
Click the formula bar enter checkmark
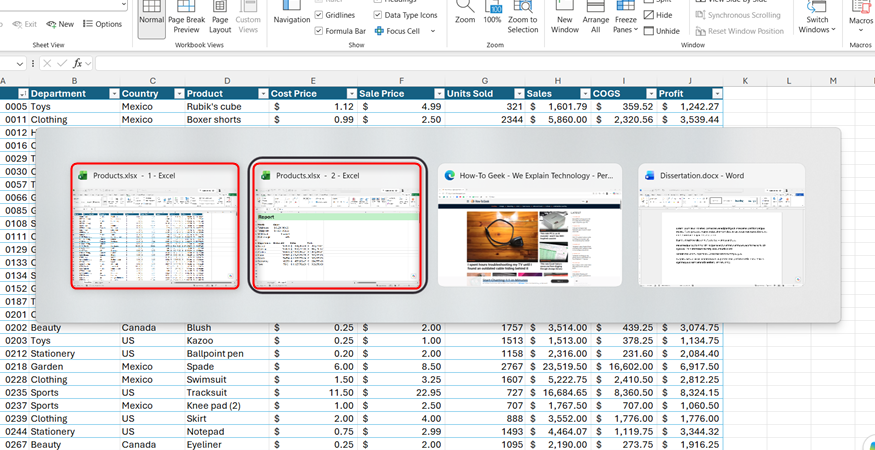click(x=62, y=64)
